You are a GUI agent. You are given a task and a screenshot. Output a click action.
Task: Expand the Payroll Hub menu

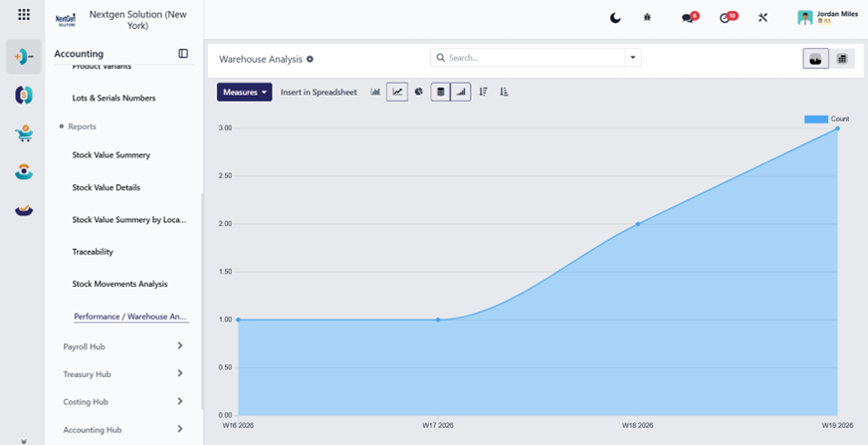coord(122,346)
